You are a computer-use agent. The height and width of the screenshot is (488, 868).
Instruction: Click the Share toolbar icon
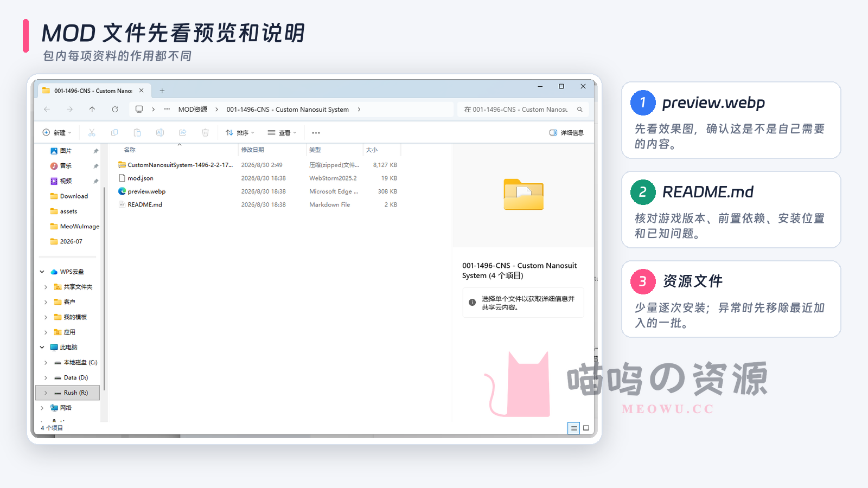click(x=183, y=132)
